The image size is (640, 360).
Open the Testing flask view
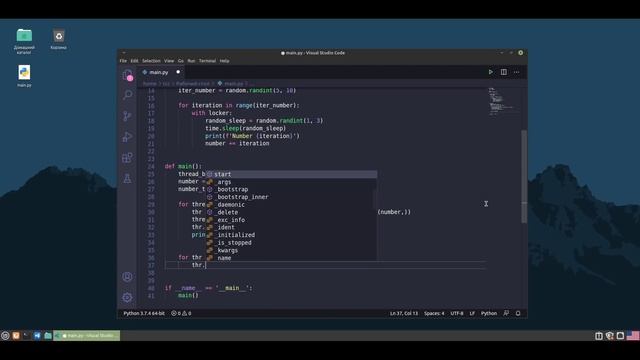click(127, 178)
